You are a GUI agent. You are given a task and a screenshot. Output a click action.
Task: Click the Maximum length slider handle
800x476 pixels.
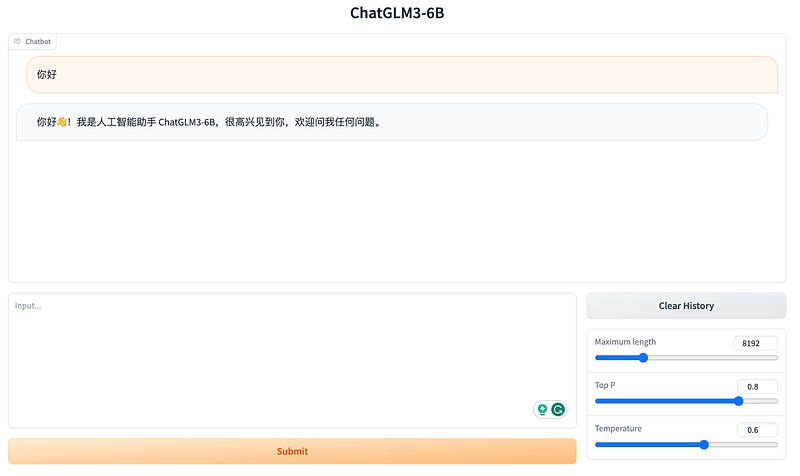(x=643, y=358)
